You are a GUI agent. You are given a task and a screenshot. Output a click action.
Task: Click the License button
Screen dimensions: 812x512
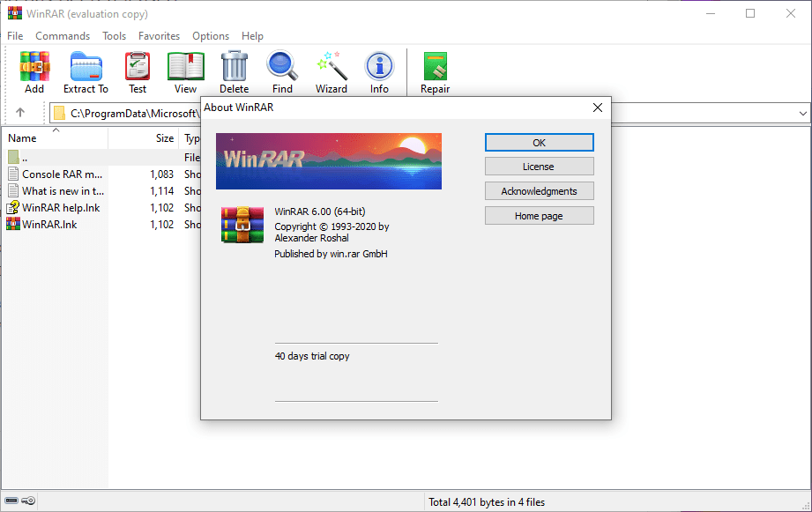pos(539,167)
